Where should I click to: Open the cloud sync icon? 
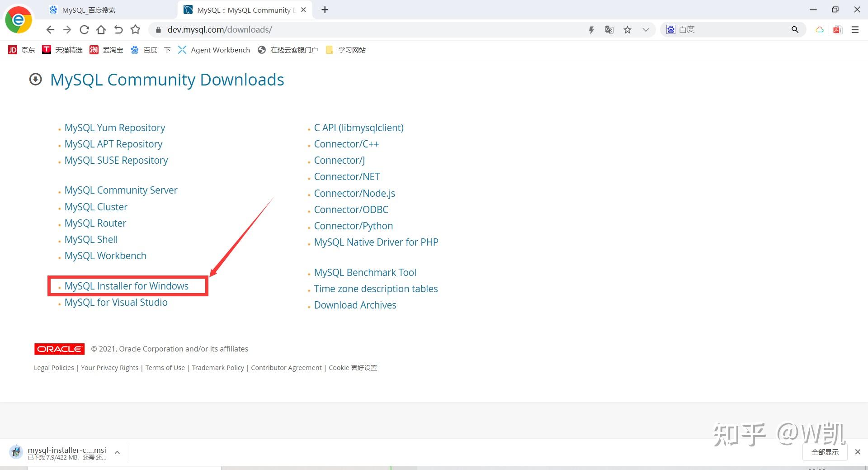(x=819, y=30)
